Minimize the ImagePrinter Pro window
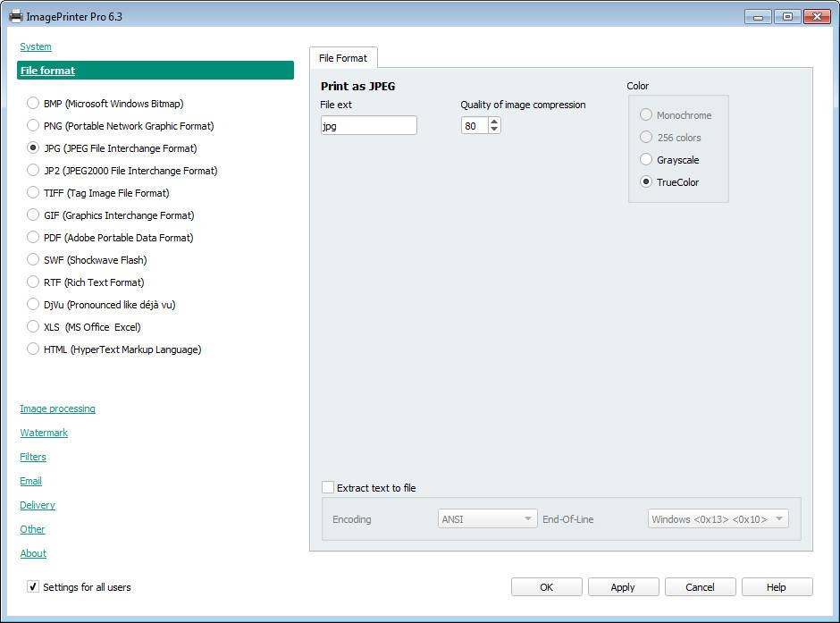The height and width of the screenshot is (623, 840). (758, 17)
